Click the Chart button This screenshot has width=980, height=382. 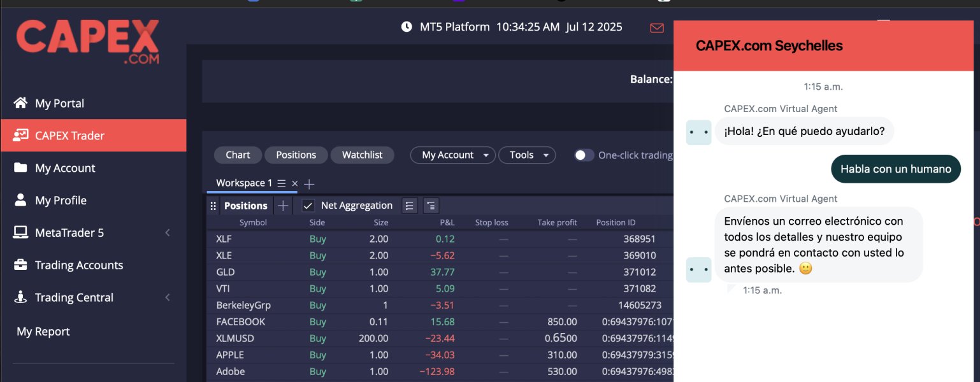[x=238, y=155]
